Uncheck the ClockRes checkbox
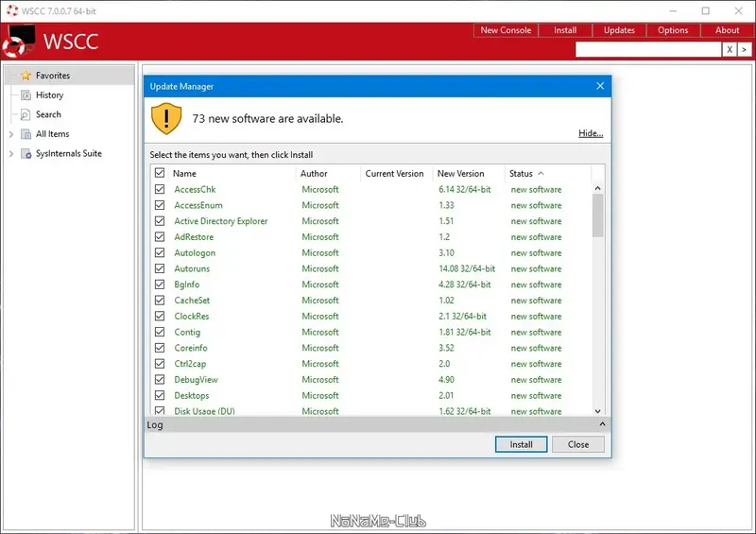 tap(160, 316)
